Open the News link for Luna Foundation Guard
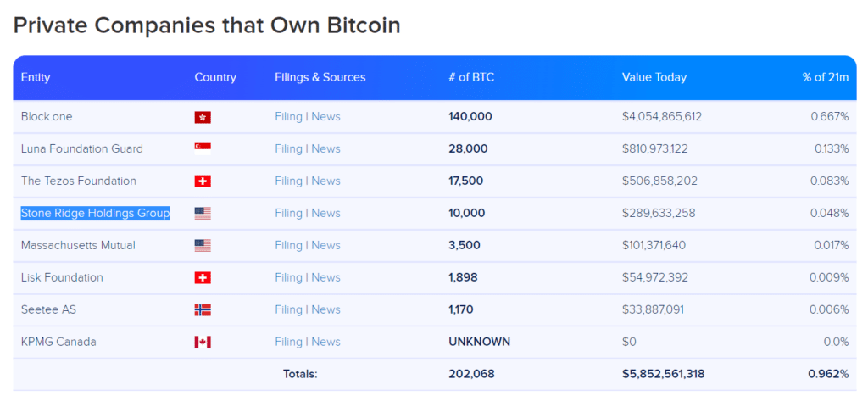The image size is (868, 407). tap(325, 149)
